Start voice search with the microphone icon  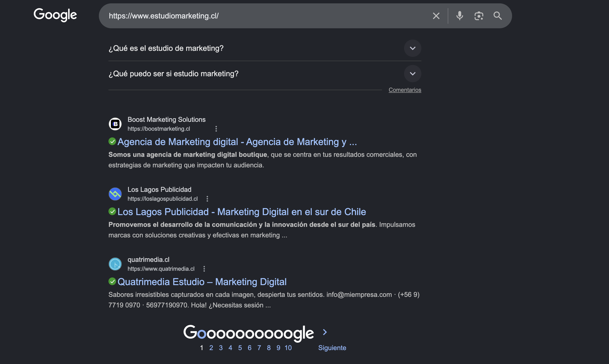coord(460,16)
